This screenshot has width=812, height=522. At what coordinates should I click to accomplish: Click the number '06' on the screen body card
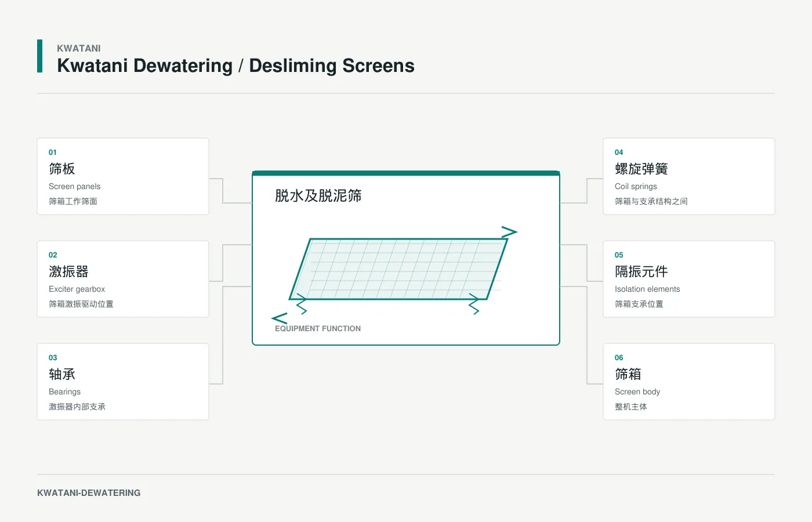point(619,358)
